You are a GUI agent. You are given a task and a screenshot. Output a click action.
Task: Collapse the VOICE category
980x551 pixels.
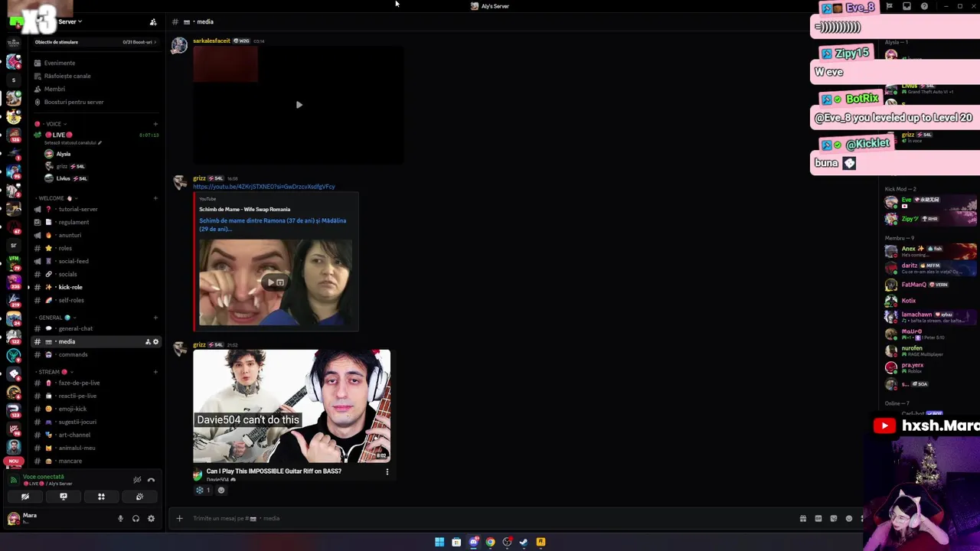[53, 124]
